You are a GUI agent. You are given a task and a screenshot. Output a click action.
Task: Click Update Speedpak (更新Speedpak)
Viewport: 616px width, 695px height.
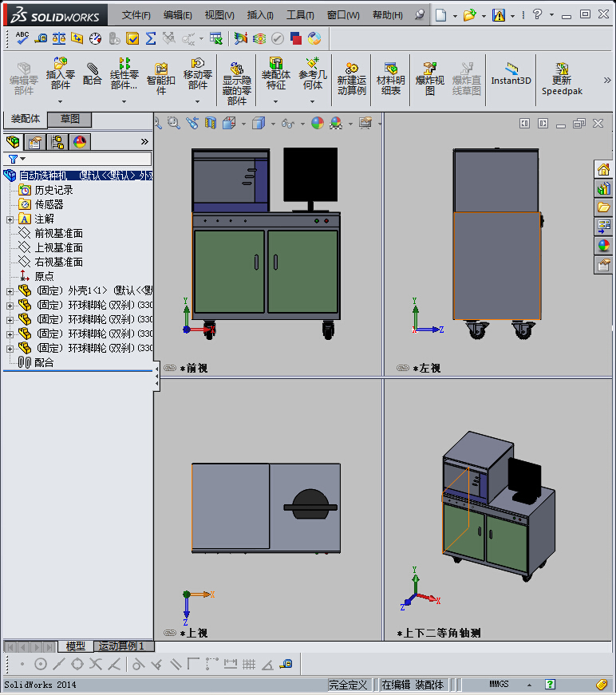[562, 79]
